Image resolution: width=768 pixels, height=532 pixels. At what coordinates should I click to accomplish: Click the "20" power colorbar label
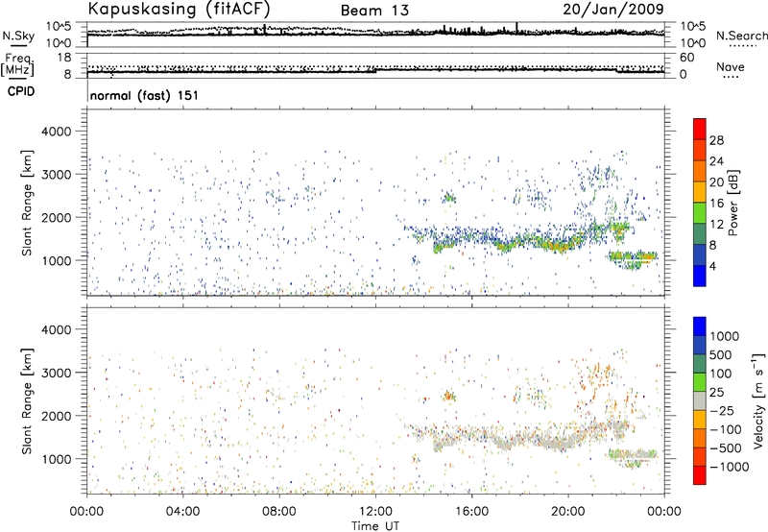(x=716, y=182)
